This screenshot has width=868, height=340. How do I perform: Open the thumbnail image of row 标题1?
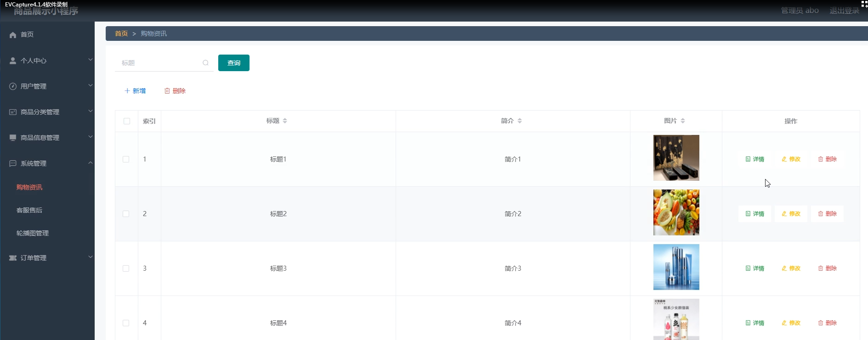tap(676, 158)
